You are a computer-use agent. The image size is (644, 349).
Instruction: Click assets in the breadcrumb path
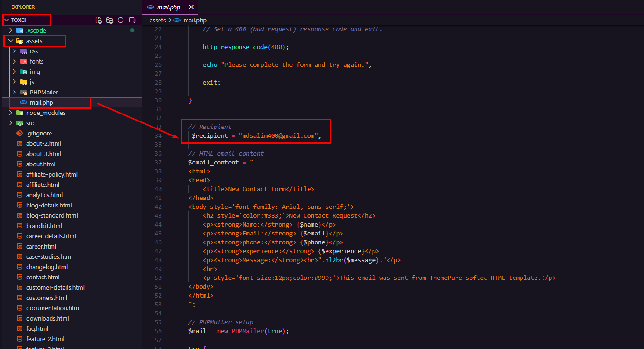click(x=158, y=21)
